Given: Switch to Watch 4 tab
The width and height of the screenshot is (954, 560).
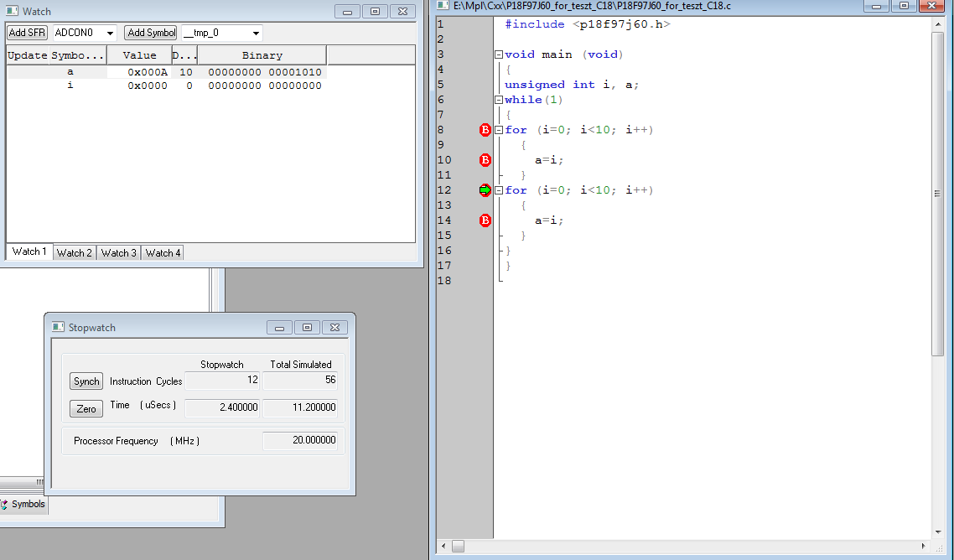Looking at the screenshot, I should 163,252.
